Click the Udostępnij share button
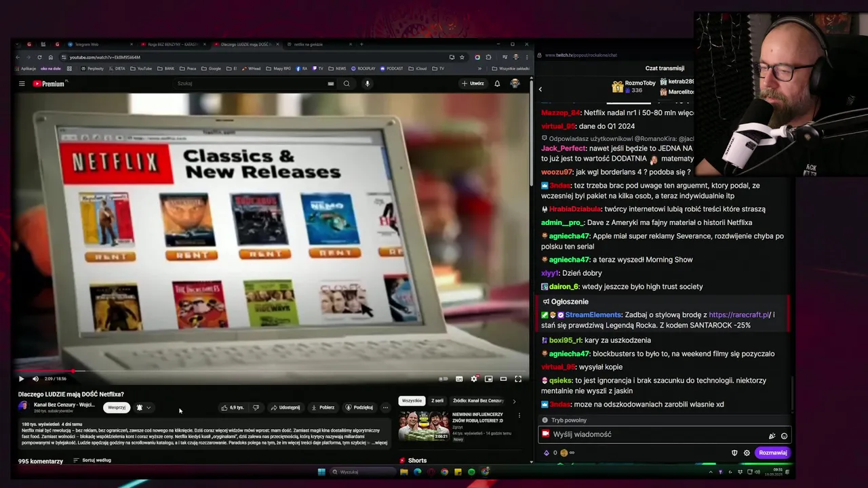The width and height of the screenshot is (868, 488). pyautogui.click(x=285, y=407)
